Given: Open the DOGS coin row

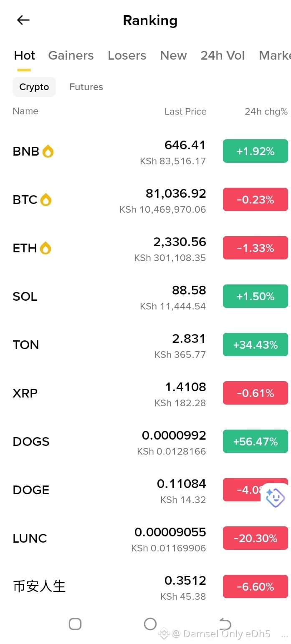Looking at the screenshot, I should 145,441.
